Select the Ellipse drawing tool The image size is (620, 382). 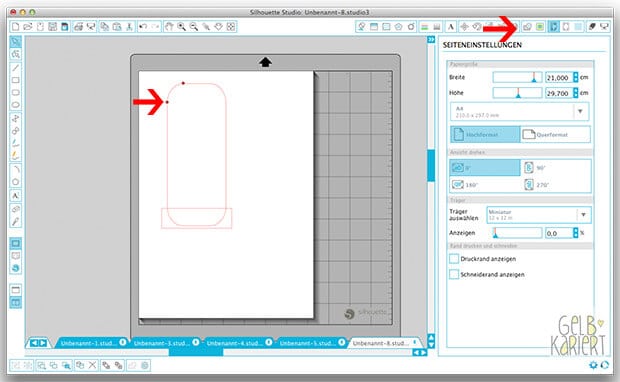(15, 105)
